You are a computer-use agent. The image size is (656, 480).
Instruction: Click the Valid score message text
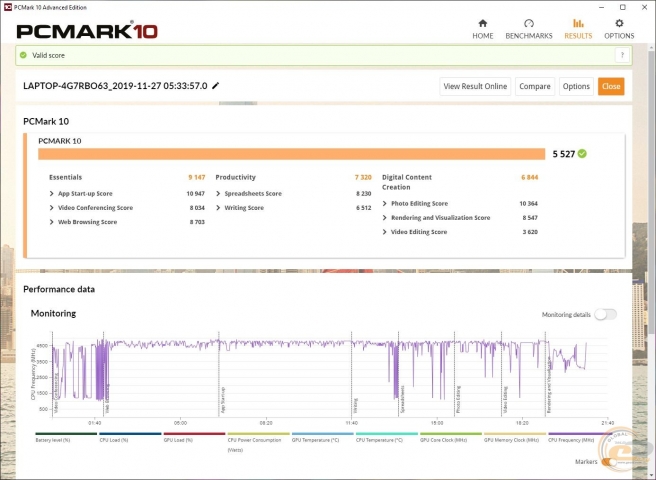pos(49,55)
